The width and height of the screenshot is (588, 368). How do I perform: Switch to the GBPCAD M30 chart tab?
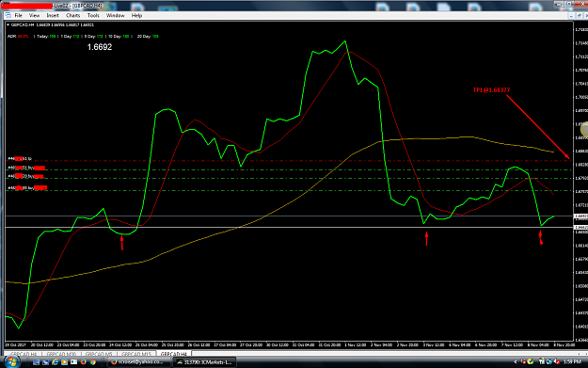coord(61,354)
